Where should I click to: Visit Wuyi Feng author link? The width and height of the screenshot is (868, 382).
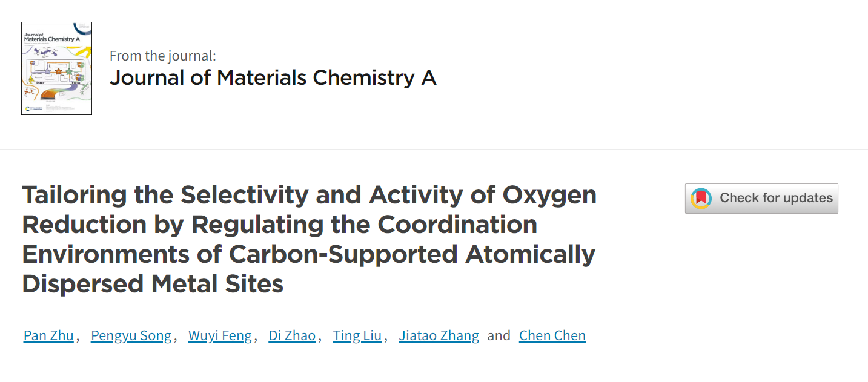coord(220,335)
